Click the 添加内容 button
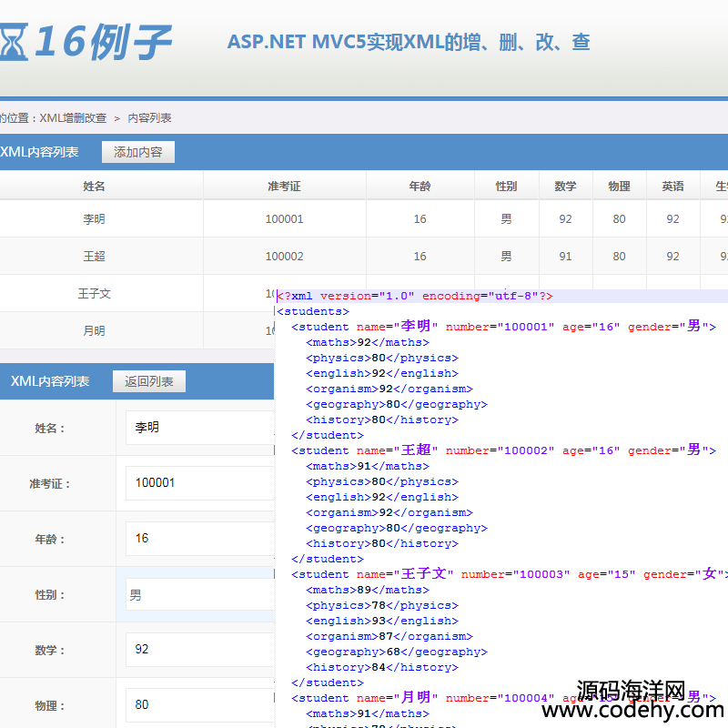Screen dimensions: 728x728 [138, 152]
